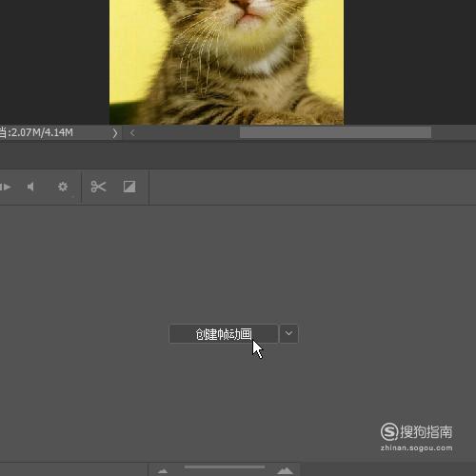Image resolution: width=476 pixels, height=476 pixels.
Task: Expand dropdown arrow beside 创建帧动画
Action: pos(288,333)
